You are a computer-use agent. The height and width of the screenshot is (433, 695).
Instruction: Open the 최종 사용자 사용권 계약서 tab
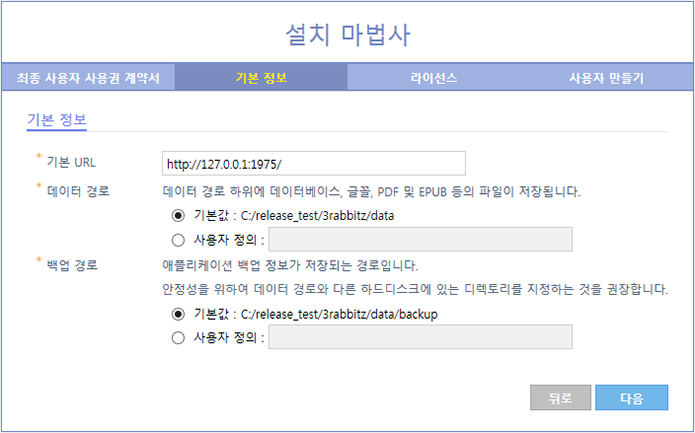(88, 78)
